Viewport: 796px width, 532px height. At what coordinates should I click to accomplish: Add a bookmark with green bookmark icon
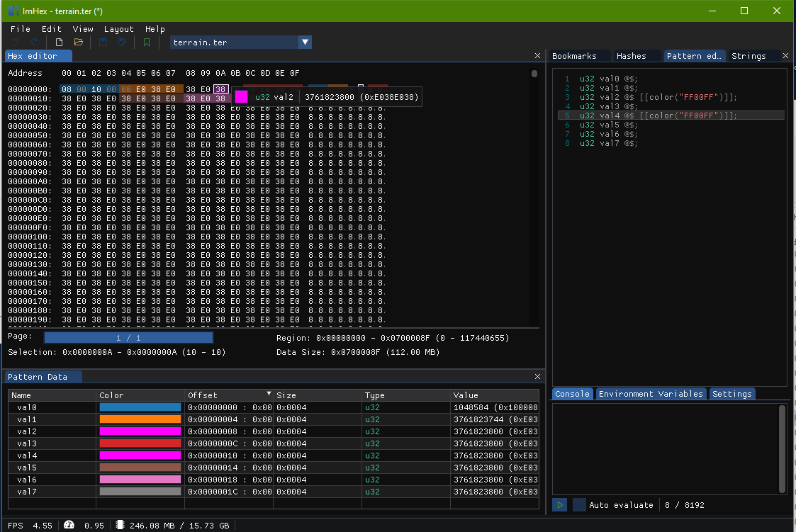point(147,43)
